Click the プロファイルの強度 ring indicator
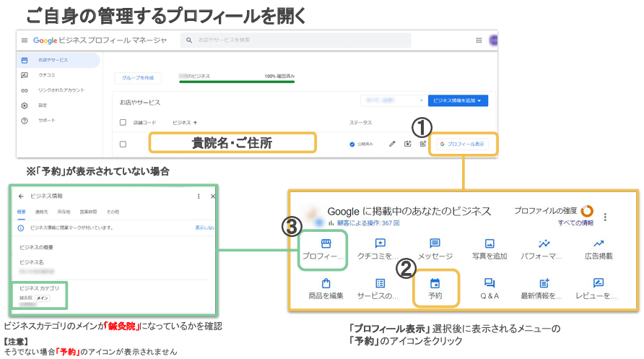Viewport: 644px width, 359px height. [587, 211]
